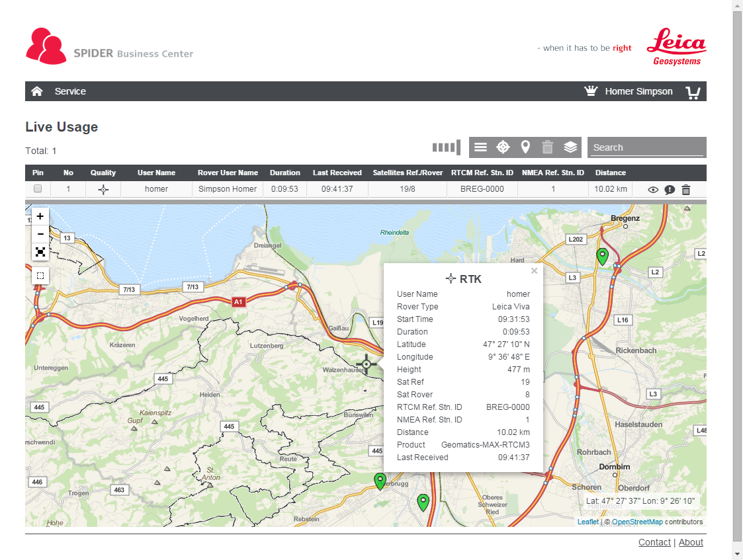Image resolution: width=743 pixels, height=560 pixels.
Task: Open the Homer Simpson user menu
Action: 638,91
